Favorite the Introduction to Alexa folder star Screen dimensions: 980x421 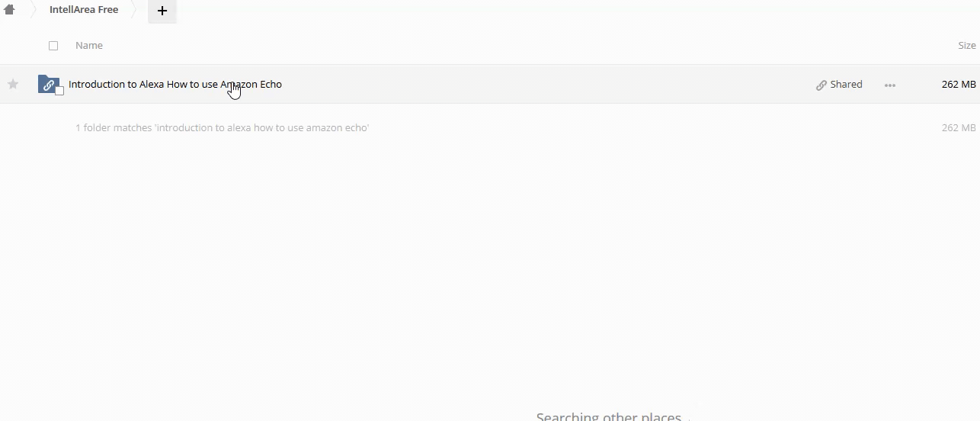pyautogui.click(x=13, y=85)
